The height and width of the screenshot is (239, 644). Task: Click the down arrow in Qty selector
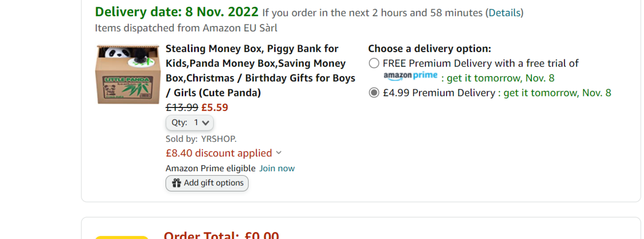(206, 123)
